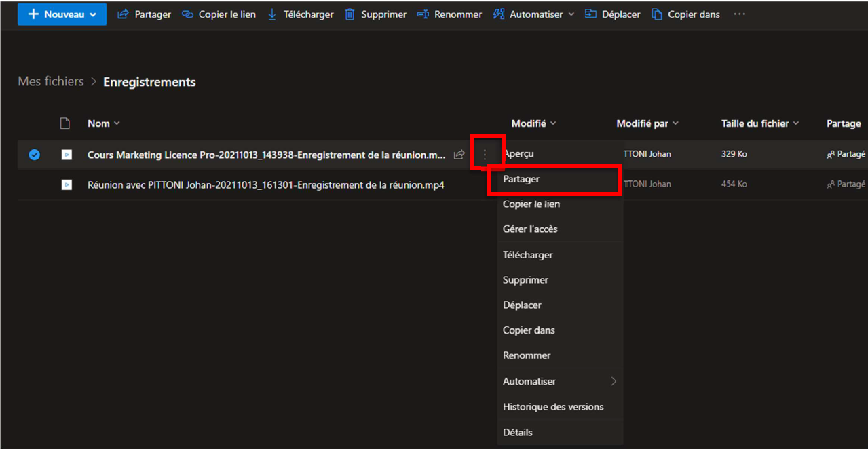Click the Renommer toolbar icon
868x449 pixels.
423,14
